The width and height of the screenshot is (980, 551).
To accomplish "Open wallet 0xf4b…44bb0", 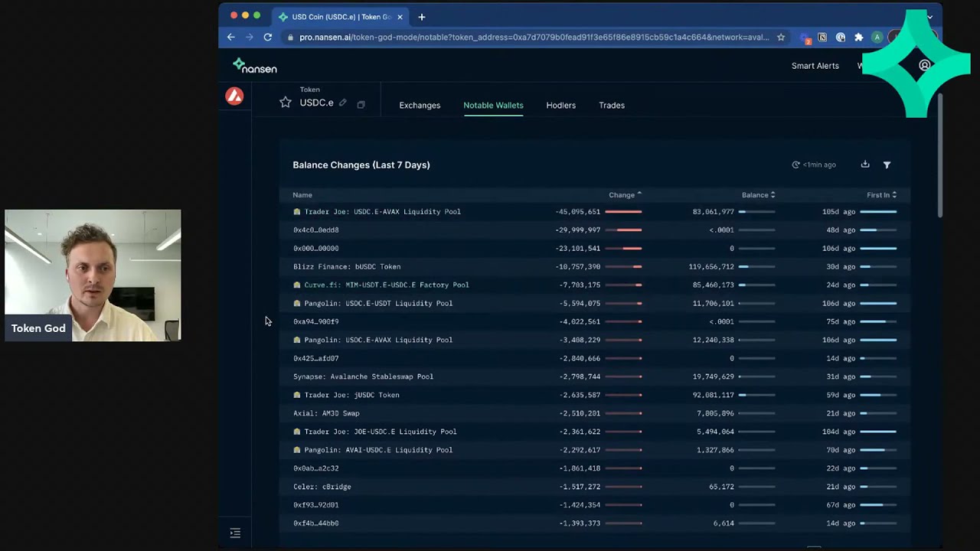I will click(315, 524).
